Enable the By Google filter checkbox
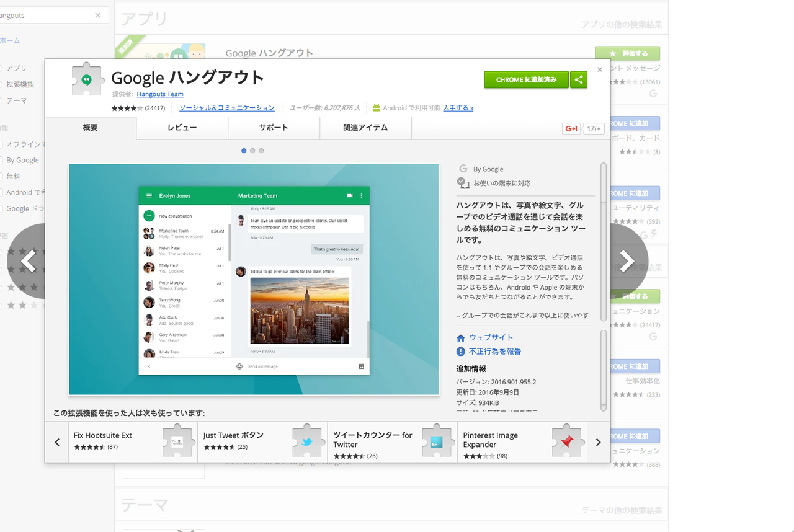The image size is (794, 532). [x=1, y=160]
